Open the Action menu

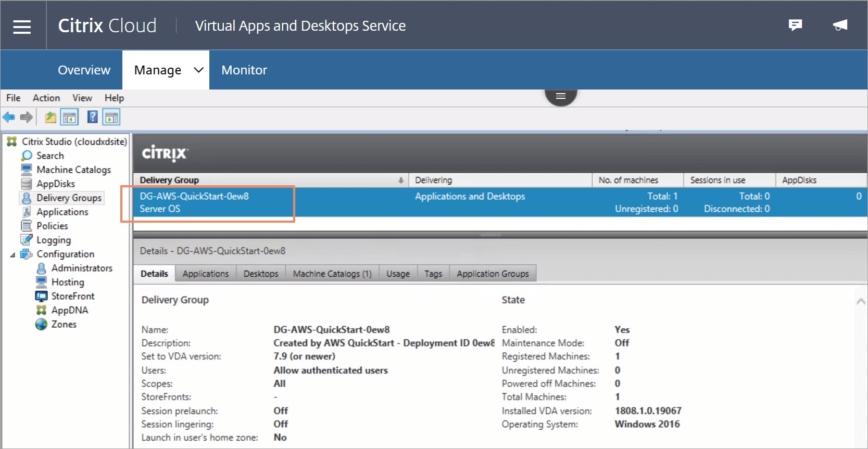[x=46, y=98]
